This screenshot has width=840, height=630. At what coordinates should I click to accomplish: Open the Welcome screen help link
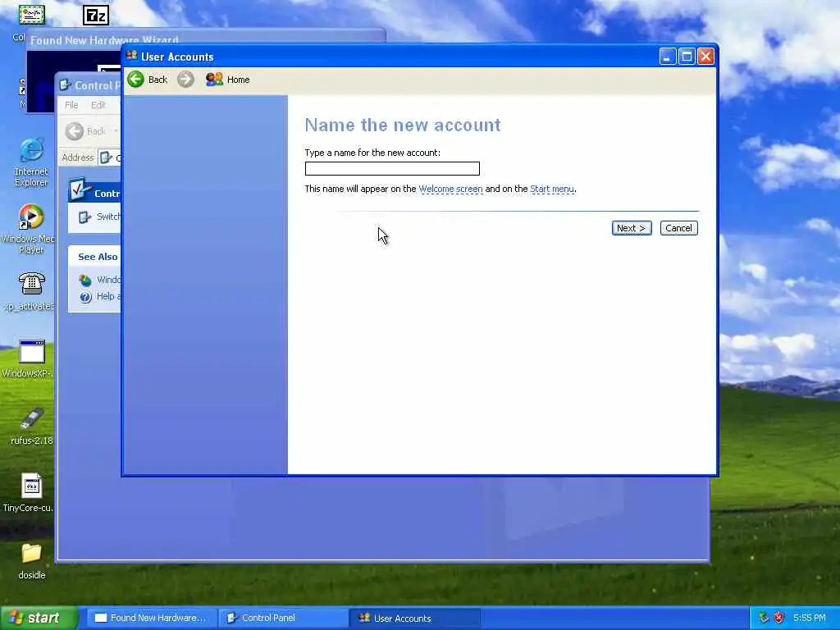450,189
